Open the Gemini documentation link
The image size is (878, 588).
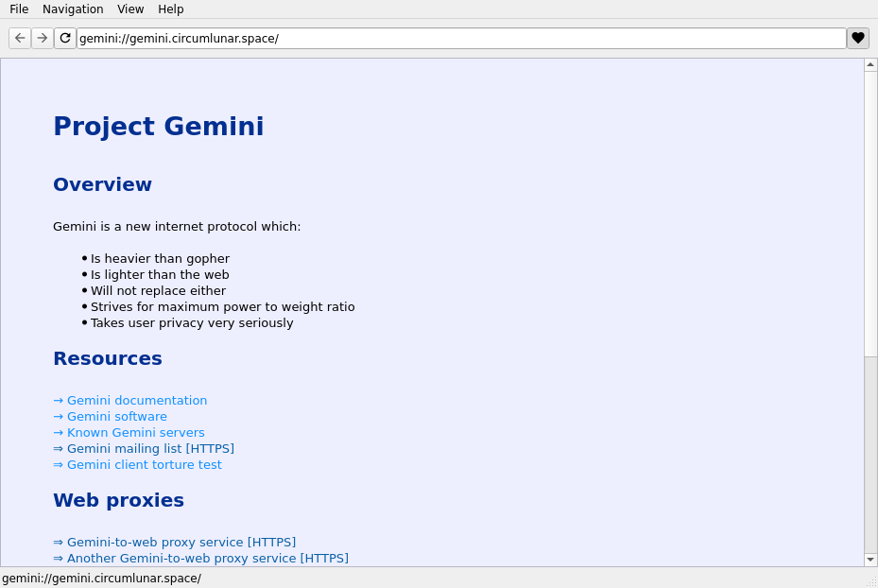click(x=136, y=401)
